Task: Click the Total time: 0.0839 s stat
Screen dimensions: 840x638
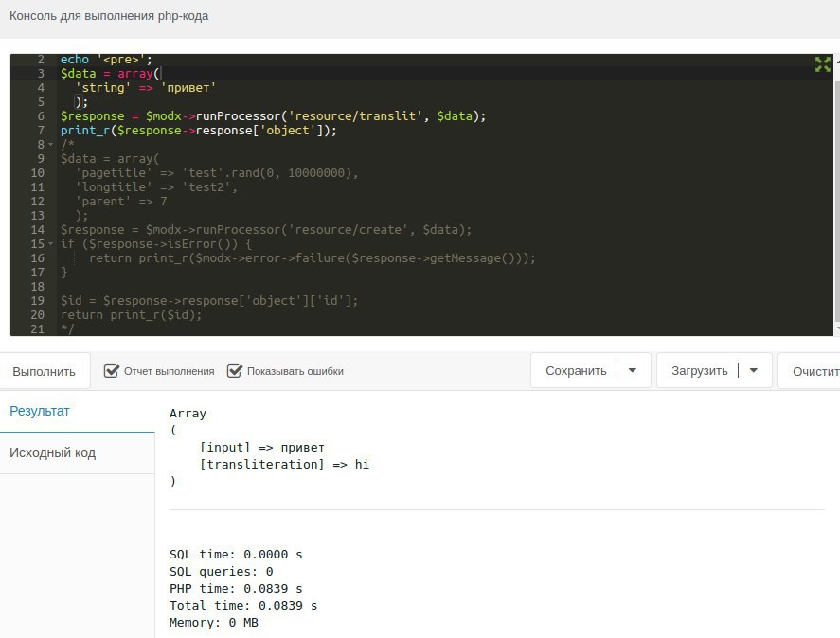Action: tap(243, 605)
